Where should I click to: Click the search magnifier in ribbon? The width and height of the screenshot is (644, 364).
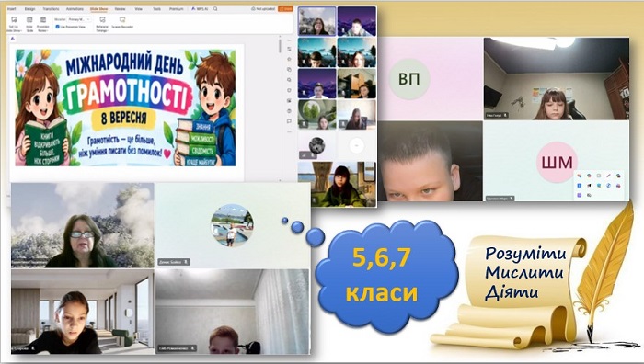[215, 8]
